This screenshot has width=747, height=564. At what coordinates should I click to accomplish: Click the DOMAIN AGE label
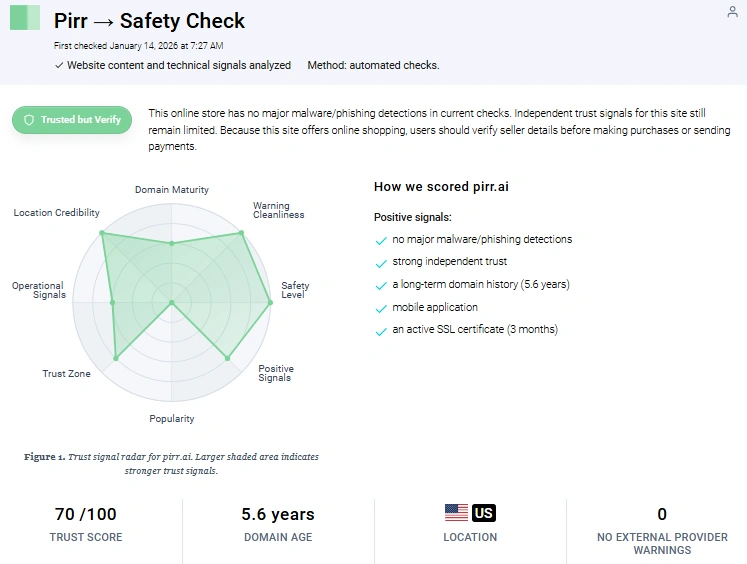pos(278,537)
